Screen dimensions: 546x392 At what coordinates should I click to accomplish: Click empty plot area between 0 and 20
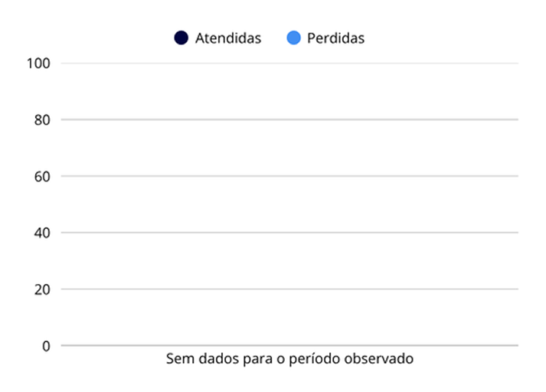289,317
